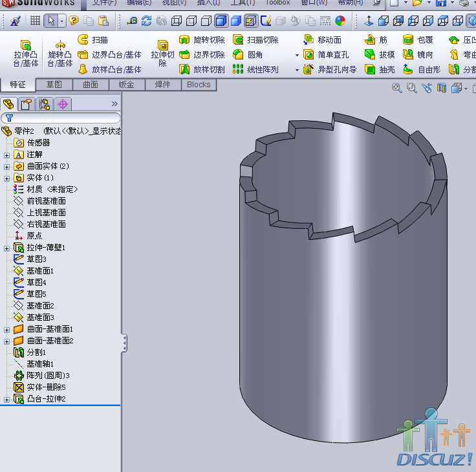The width and height of the screenshot is (476, 472).
Task: Open PropertyManager tab icon
Action: point(27,104)
